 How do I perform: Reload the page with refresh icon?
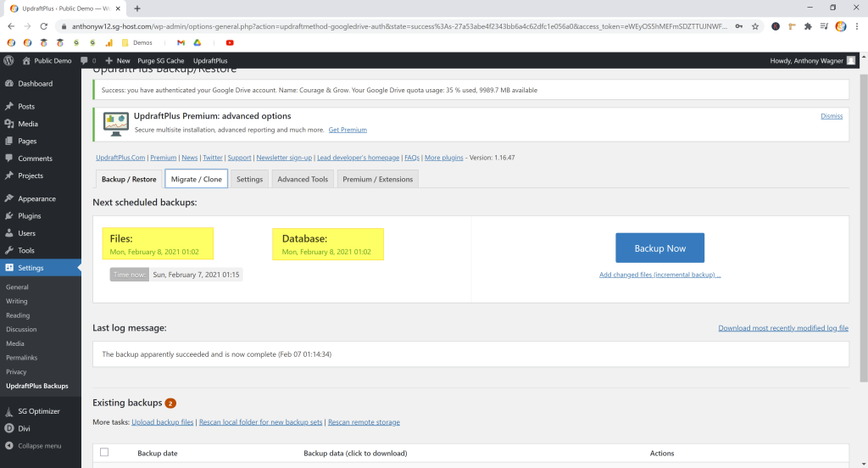pos(44,26)
